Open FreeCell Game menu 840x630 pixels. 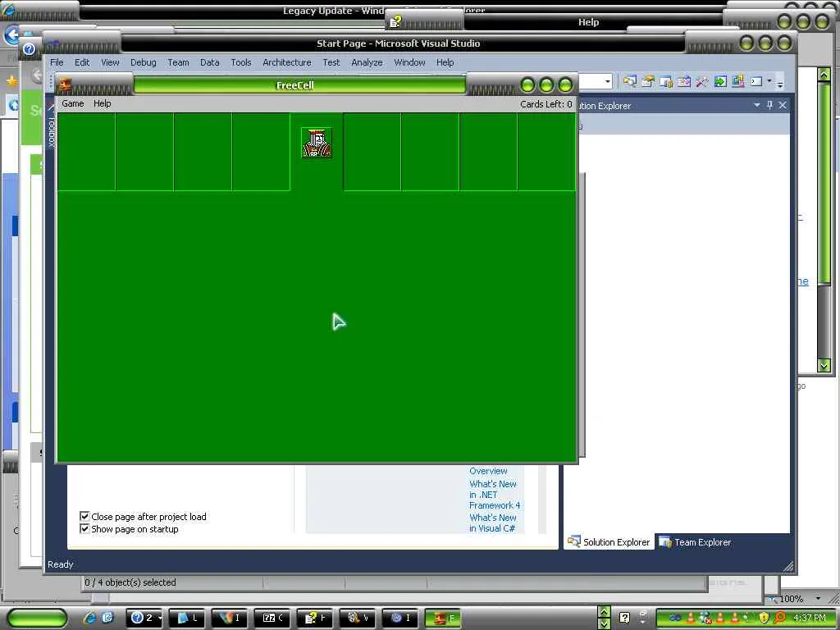[73, 103]
